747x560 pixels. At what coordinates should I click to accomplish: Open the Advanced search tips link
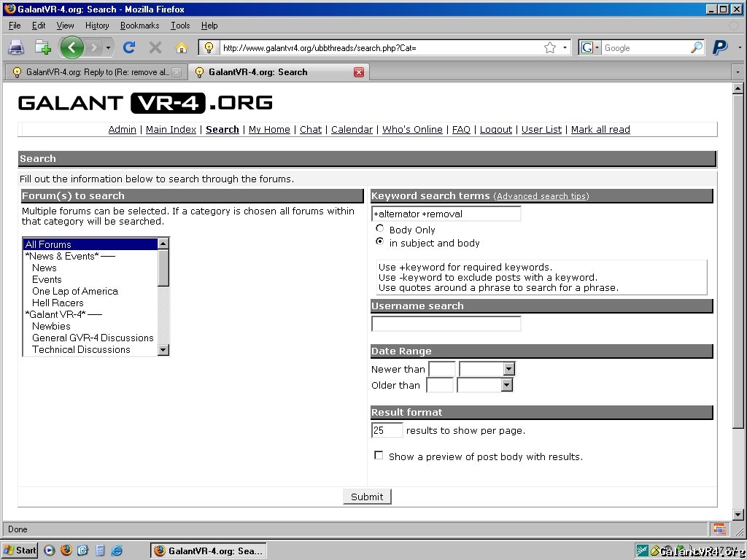click(541, 196)
